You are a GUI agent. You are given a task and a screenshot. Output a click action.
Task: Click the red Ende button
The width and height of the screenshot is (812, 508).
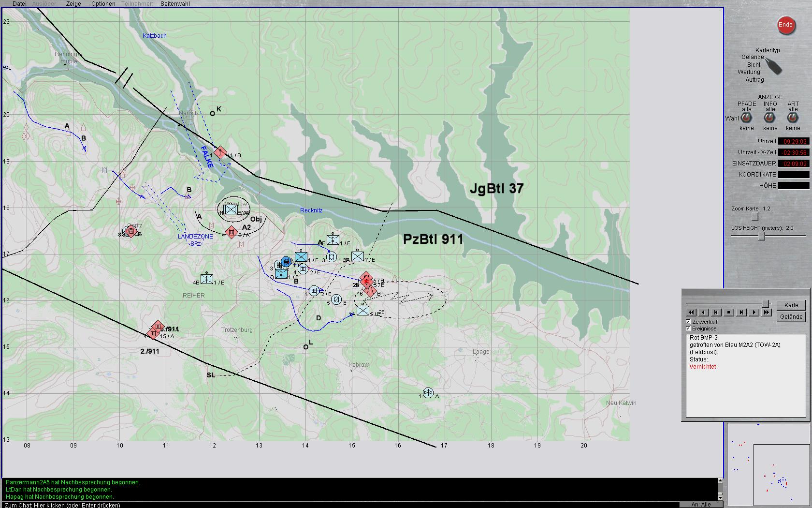click(x=786, y=25)
